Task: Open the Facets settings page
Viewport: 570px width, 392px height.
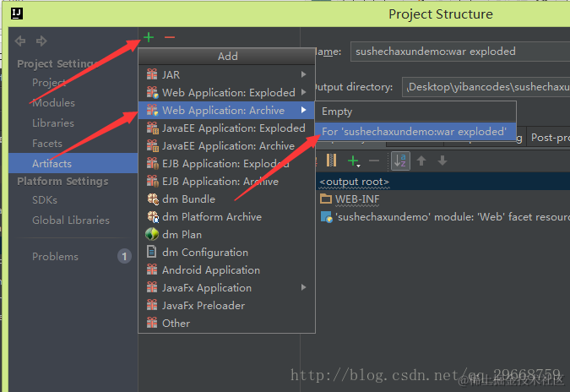Action: 47,144
